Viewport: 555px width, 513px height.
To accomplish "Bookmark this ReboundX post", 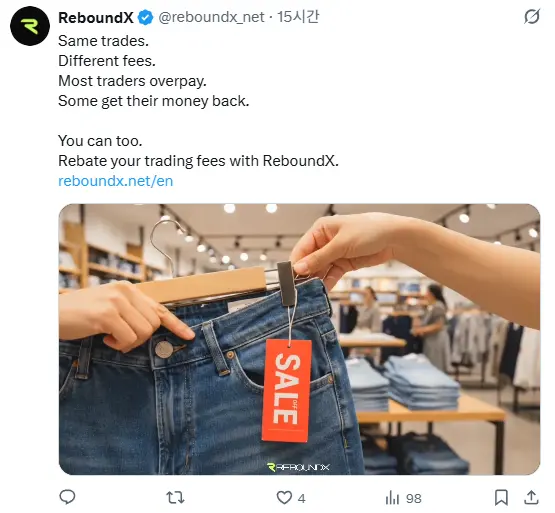I will tap(501, 497).
